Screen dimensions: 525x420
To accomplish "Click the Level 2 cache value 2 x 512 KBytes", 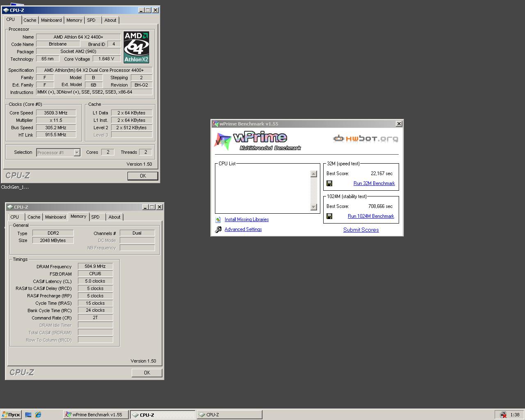I will pyautogui.click(x=132, y=128).
